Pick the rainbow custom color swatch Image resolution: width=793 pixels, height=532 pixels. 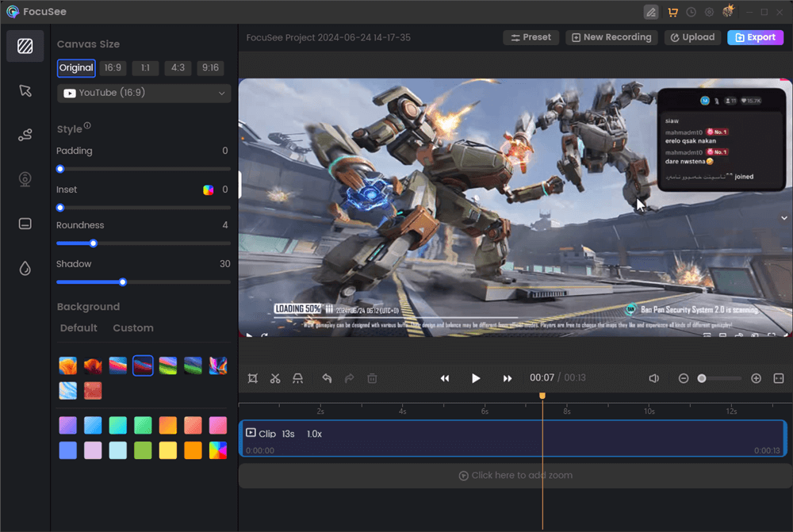218,450
